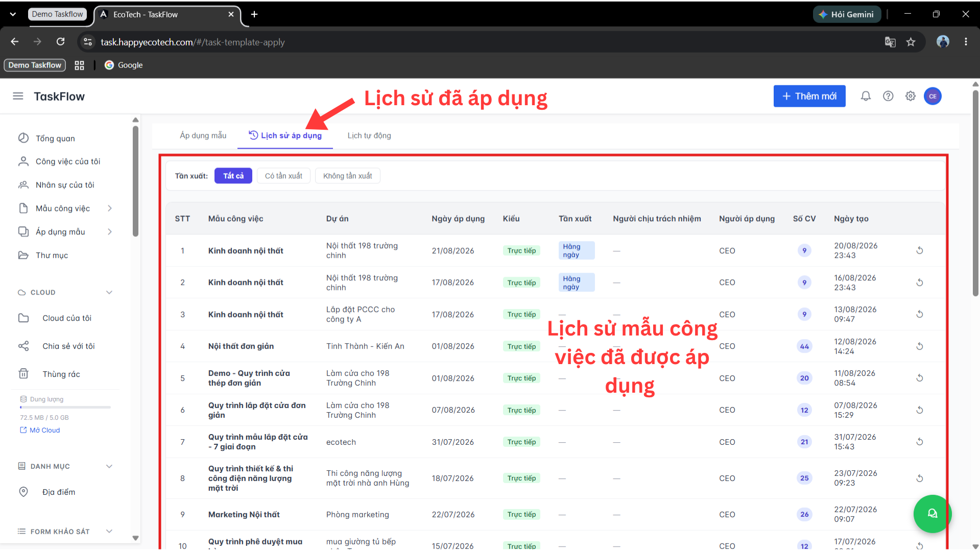The width and height of the screenshot is (980, 551).
Task: Open a new browser tab
Action: (x=254, y=14)
